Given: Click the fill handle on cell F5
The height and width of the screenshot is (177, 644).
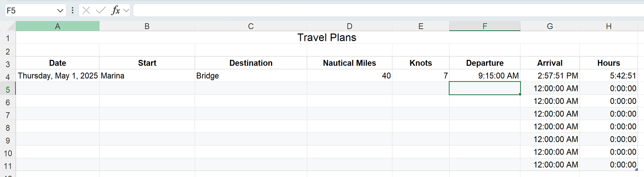Looking at the screenshot, I should (x=520, y=94).
